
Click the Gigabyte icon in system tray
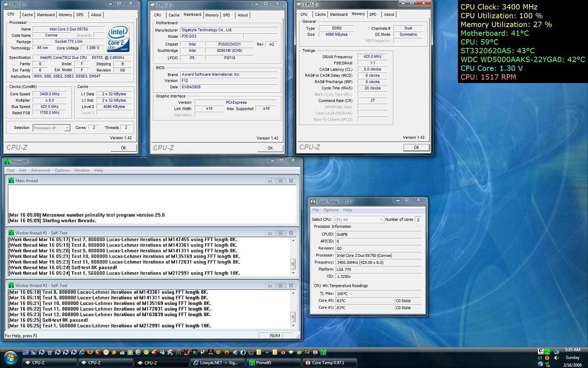[540, 352]
